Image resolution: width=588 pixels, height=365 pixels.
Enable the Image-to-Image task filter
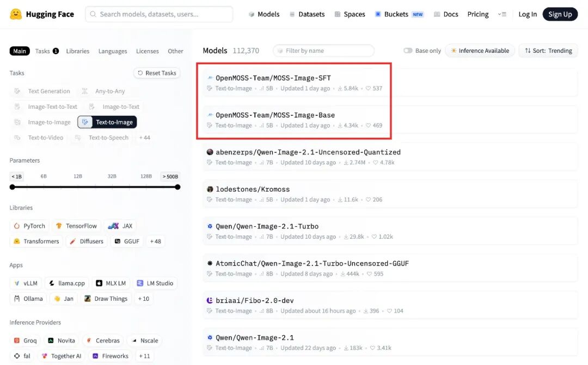[42, 122]
